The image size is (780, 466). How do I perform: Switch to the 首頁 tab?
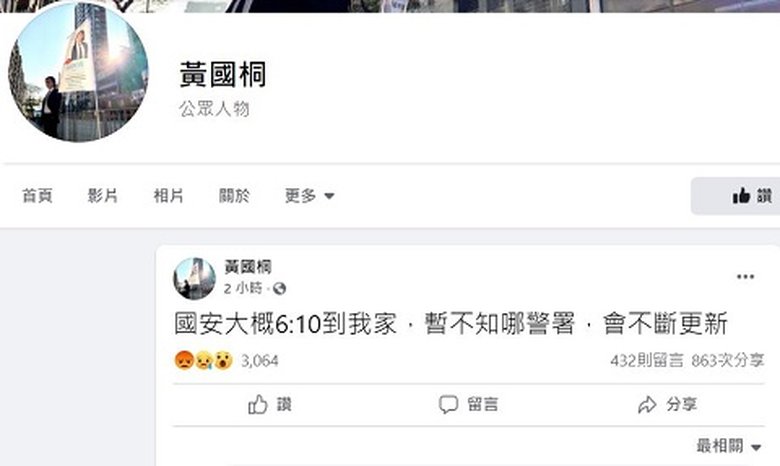point(37,196)
